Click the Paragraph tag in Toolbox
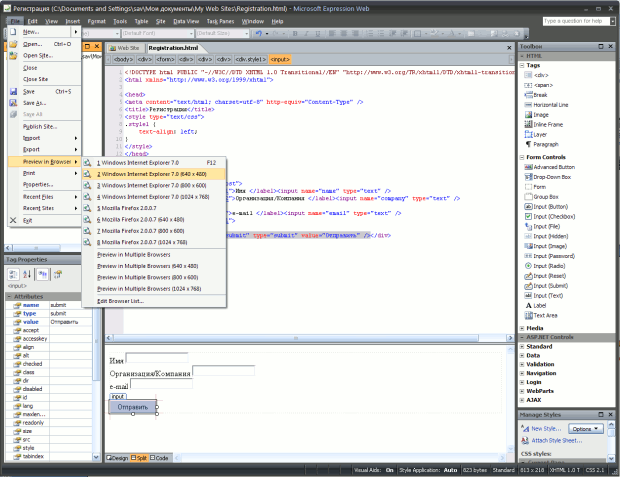 (545, 144)
